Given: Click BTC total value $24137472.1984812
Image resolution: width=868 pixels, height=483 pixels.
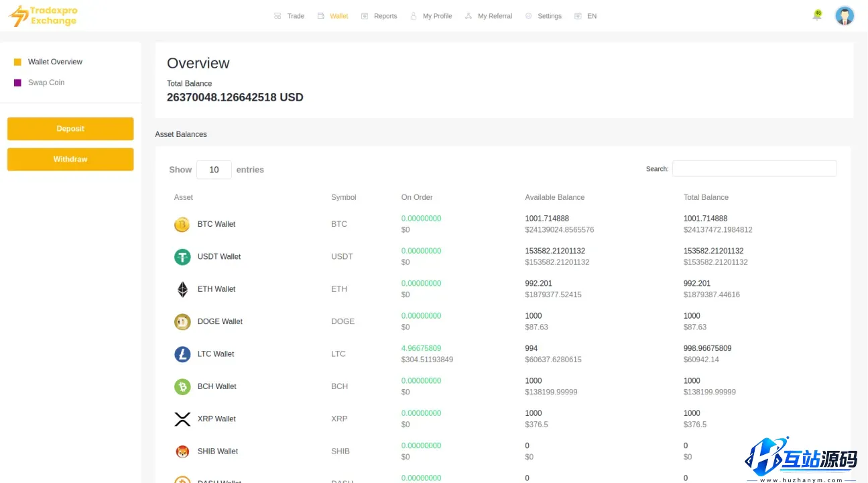Looking at the screenshot, I should click(718, 230).
